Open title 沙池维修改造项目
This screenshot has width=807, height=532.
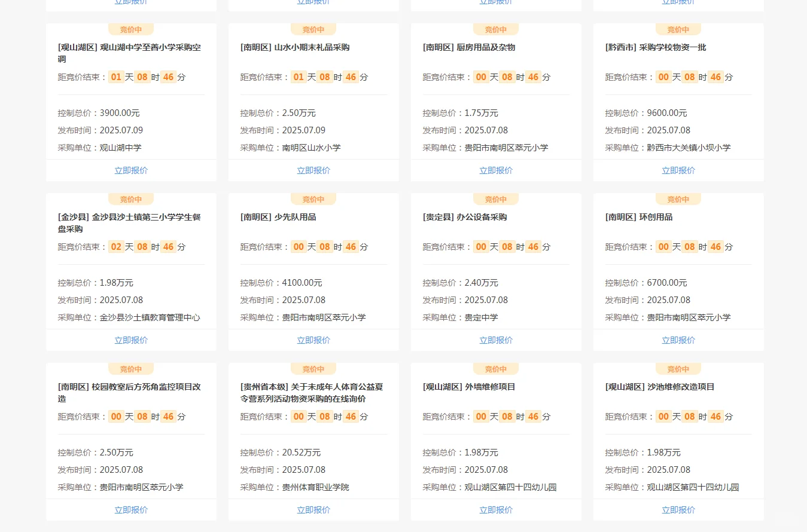[660, 387]
